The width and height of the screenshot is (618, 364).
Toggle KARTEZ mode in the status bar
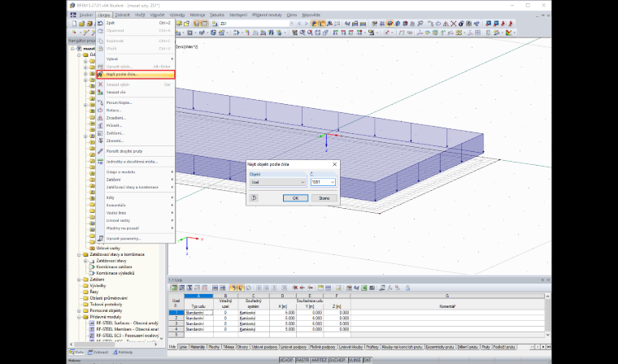[319, 360]
